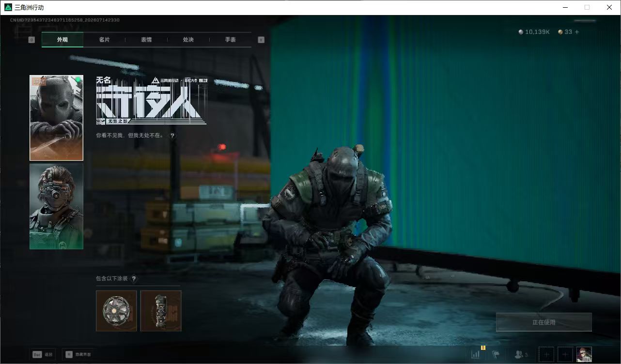
Task: Open the 外观 appearance tab
Action: (x=62, y=40)
